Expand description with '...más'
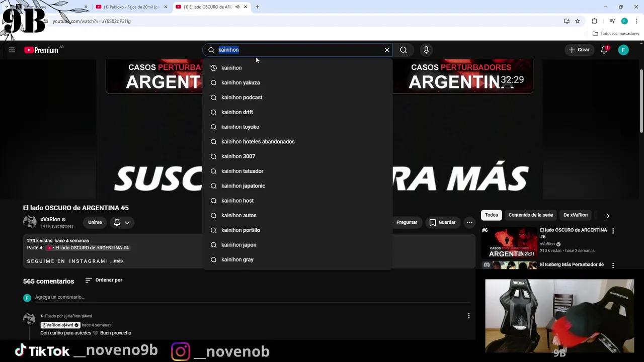The height and width of the screenshot is (362, 644). tap(116, 261)
